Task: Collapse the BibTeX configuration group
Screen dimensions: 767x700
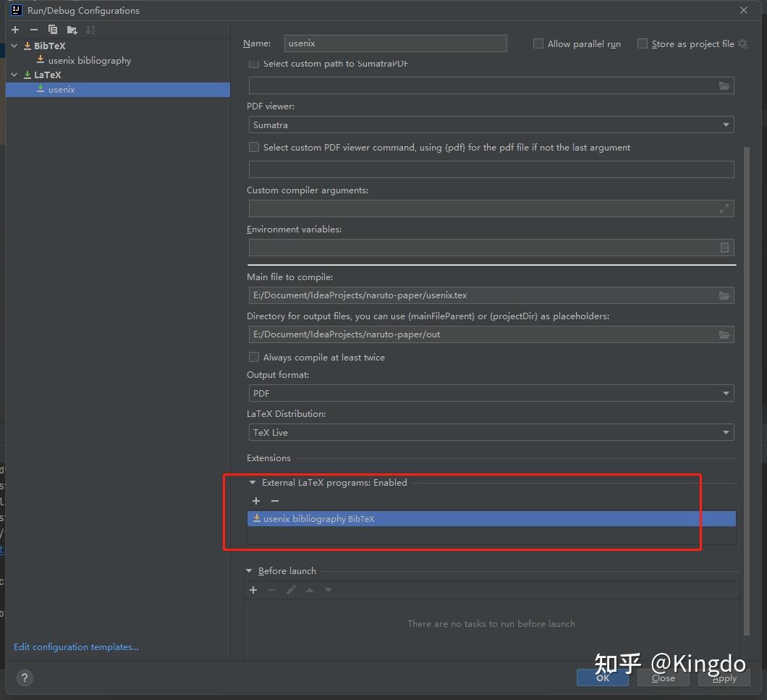Action: (x=14, y=46)
